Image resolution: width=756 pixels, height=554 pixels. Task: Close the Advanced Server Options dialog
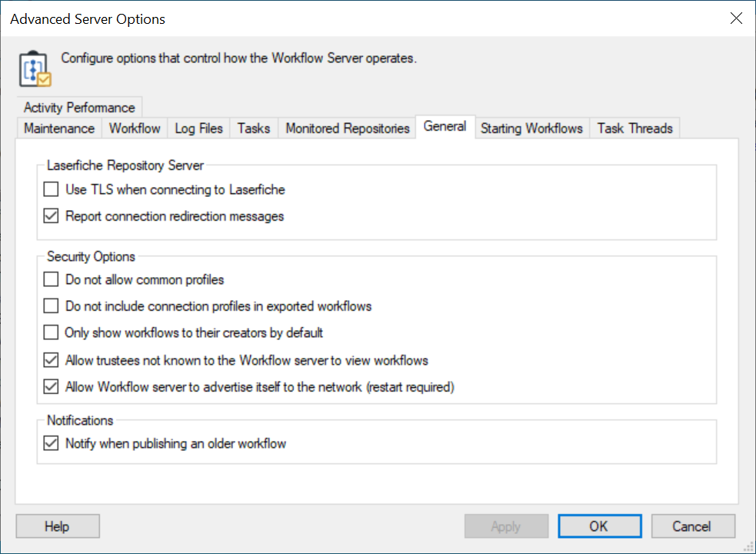736,19
